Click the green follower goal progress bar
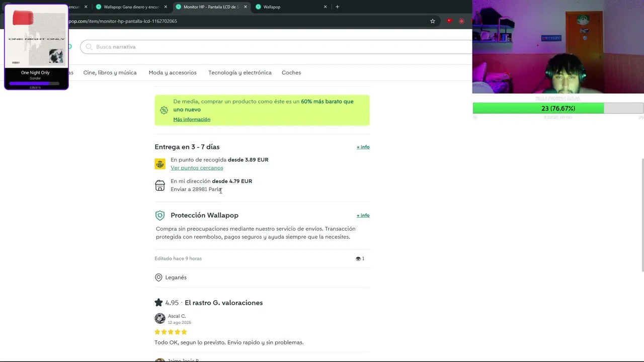Image resolution: width=644 pixels, height=362 pixels. click(x=558, y=108)
